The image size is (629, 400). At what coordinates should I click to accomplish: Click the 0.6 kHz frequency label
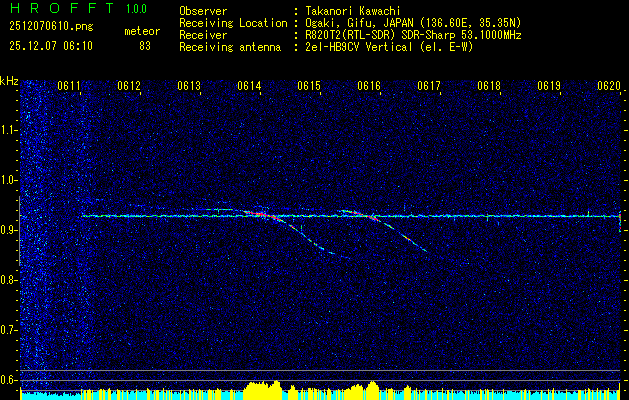point(9,380)
